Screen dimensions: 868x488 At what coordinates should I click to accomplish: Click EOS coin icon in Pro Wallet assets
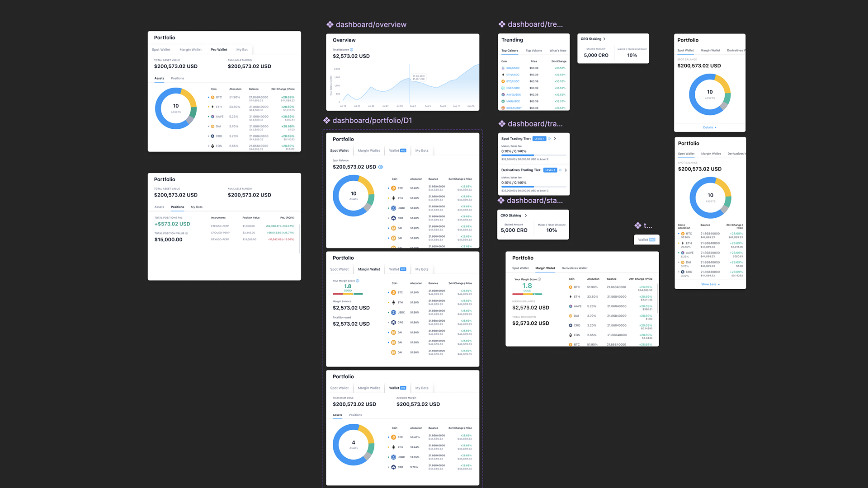(212, 146)
